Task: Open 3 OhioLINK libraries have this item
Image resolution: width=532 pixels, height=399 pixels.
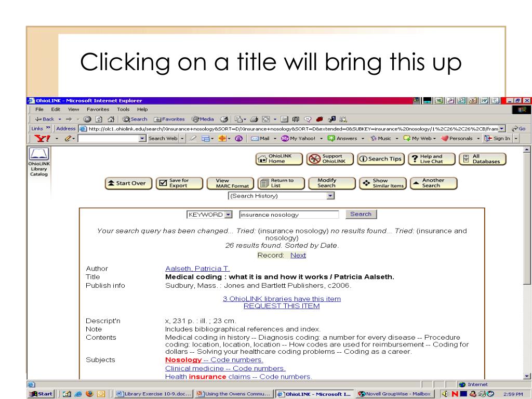Action: (282, 299)
